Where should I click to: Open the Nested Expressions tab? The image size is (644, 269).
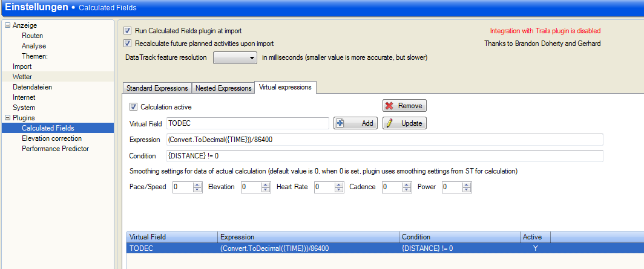click(223, 88)
